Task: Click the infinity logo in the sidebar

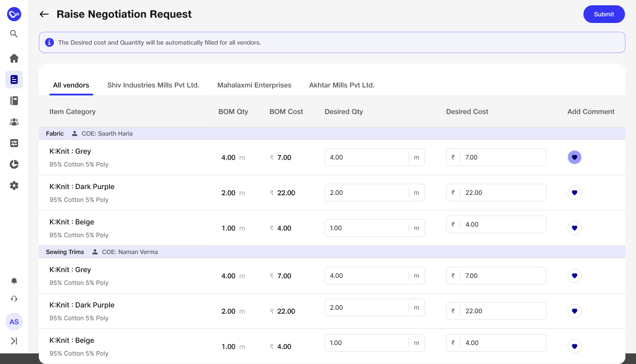Action: [x=14, y=14]
